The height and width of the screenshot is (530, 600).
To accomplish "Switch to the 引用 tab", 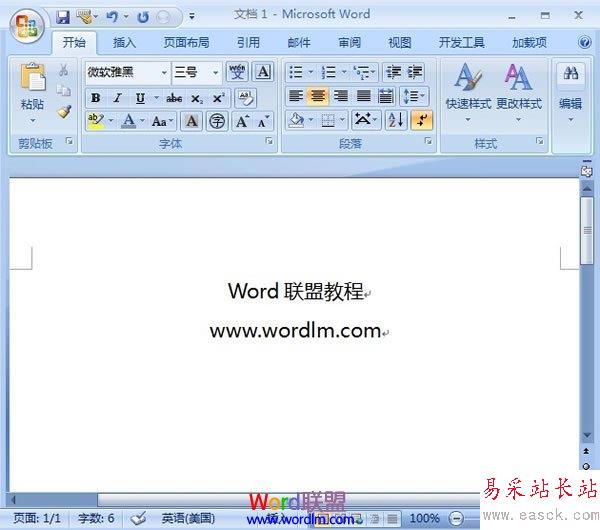I will (x=248, y=42).
